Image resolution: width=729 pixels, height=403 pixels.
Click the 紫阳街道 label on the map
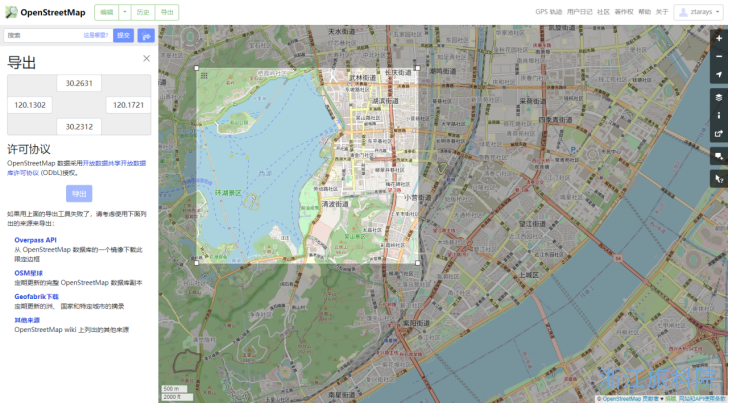416,323
